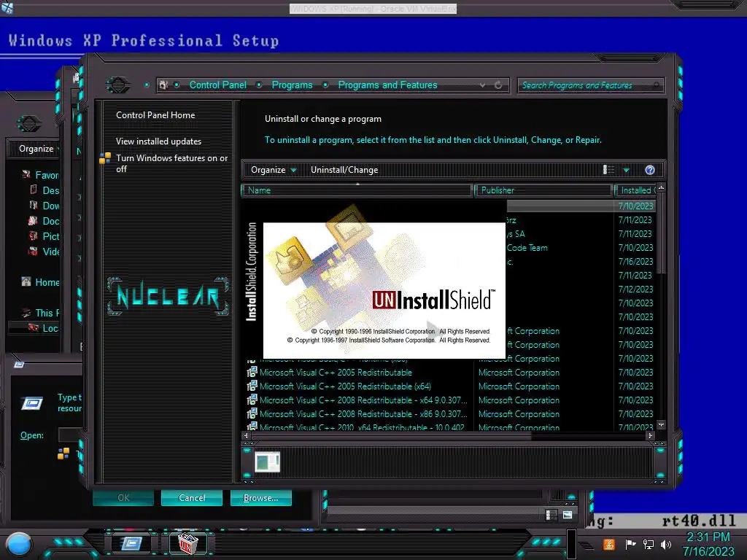Viewport: 747px width, 560px height.
Task: Select Local Disk in the background Explorer tree
Action: [x=44, y=328]
